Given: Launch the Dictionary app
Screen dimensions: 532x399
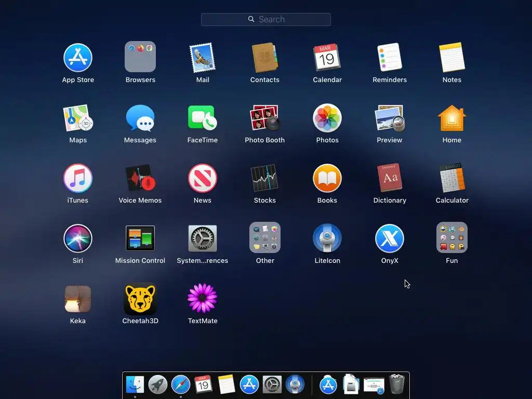Looking at the screenshot, I should (390, 178).
